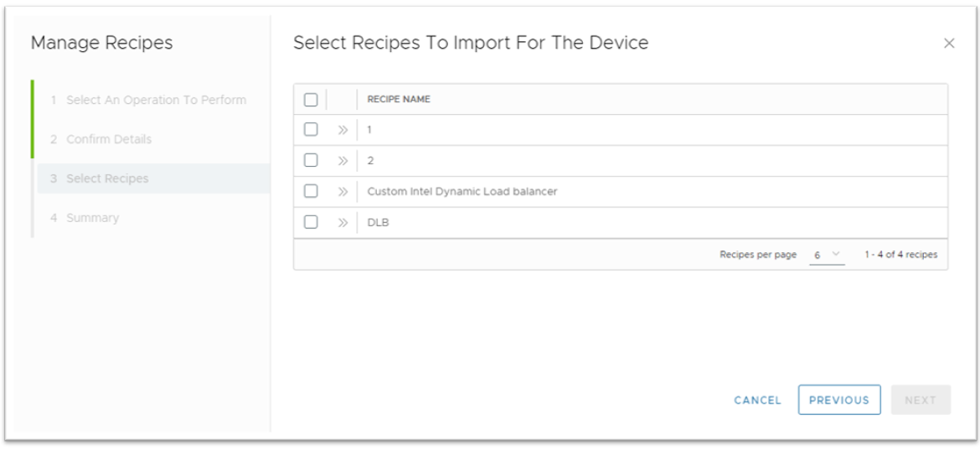Jump to the Summary step
The width and height of the screenshot is (980, 449).
pyautogui.click(x=92, y=218)
